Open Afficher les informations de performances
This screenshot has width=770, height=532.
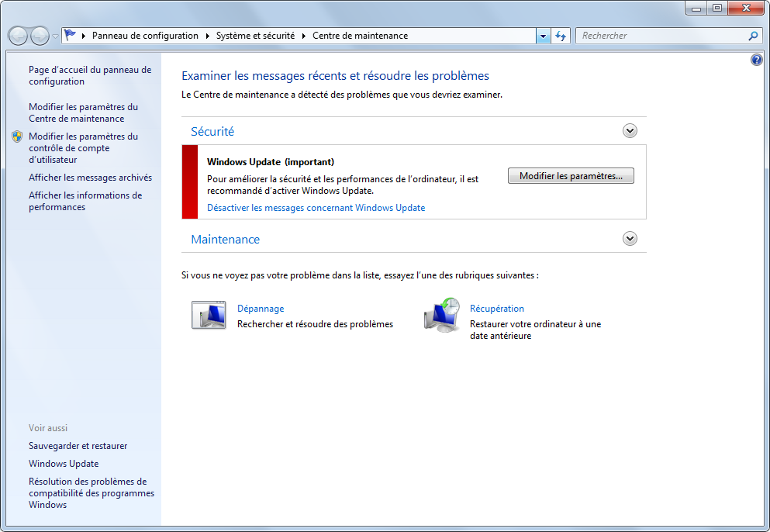(x=85, y=202)
